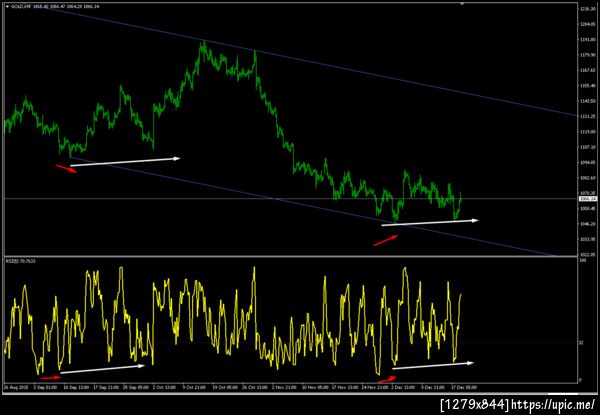Select white arrow at RSI panel's right side
The height and width of the screenshot is (415, 600).
(x=433, y=365)
